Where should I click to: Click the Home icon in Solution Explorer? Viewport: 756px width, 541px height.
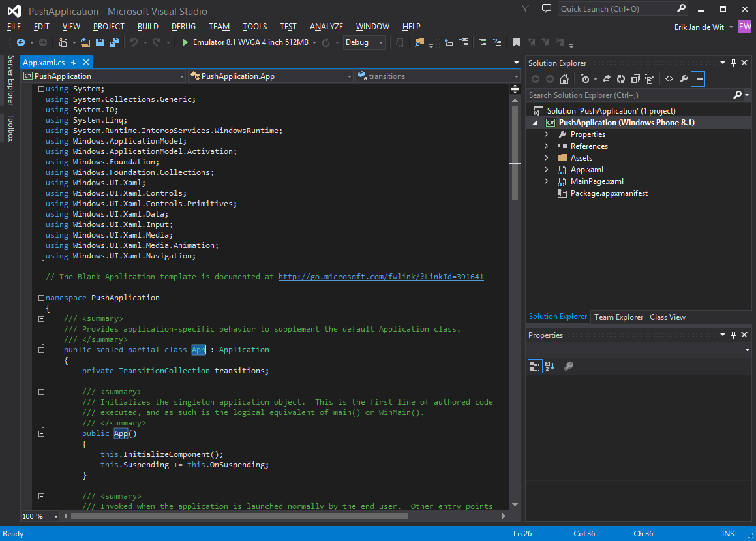tap(564, 78)
